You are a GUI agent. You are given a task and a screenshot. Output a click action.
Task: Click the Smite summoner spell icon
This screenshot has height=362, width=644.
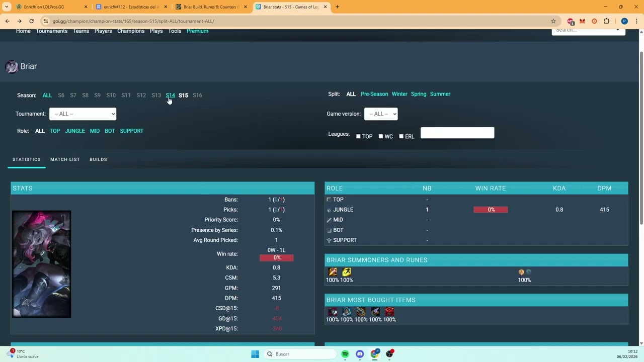point(333,272)
